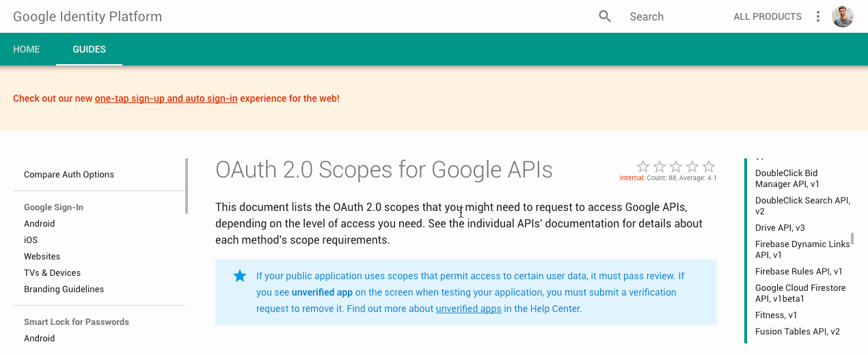Click the bold 'unverified app' text
Screen dimensions: 868x355
(322, 292)
